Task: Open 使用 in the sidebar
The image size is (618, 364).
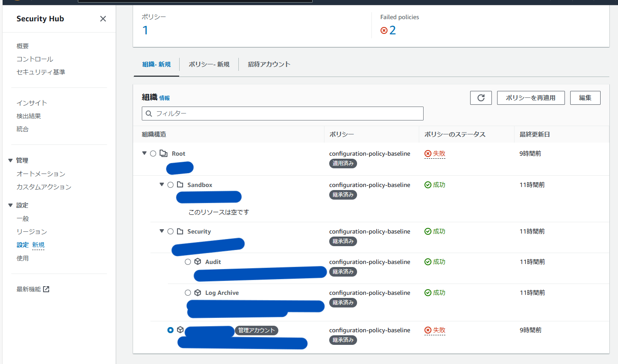Action: click(23, 258)
